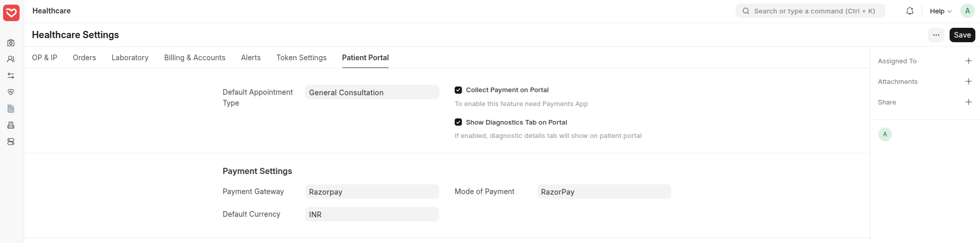Open the Laboratory tab
Image resolution: width=980 pixels, height=243 pixels.
(x=130, y=58)
